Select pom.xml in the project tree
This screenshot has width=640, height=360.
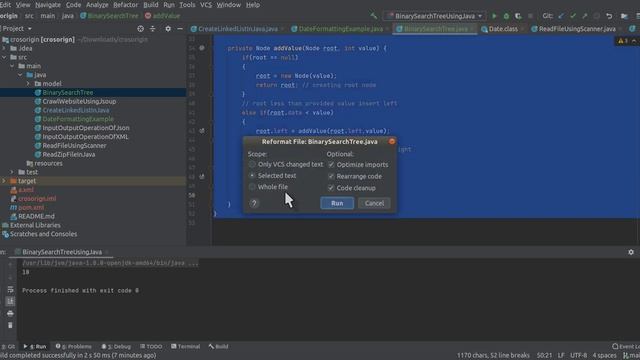31,207
